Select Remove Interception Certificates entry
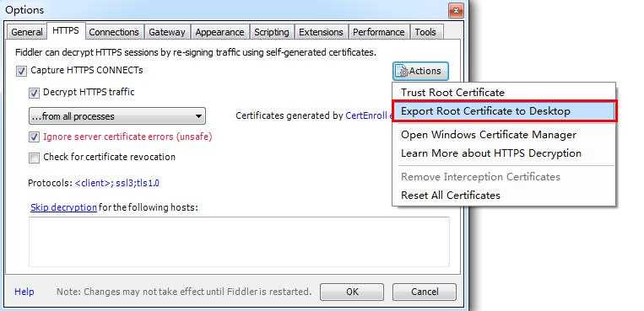Viewport: 644px width, 311px height. (x=504, y=177)
